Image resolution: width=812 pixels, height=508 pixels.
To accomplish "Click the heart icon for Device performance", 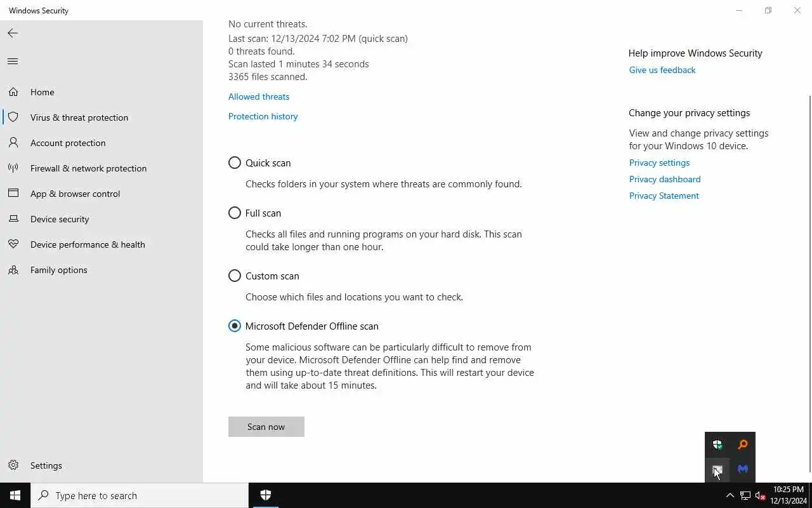I will click(13, 244).
